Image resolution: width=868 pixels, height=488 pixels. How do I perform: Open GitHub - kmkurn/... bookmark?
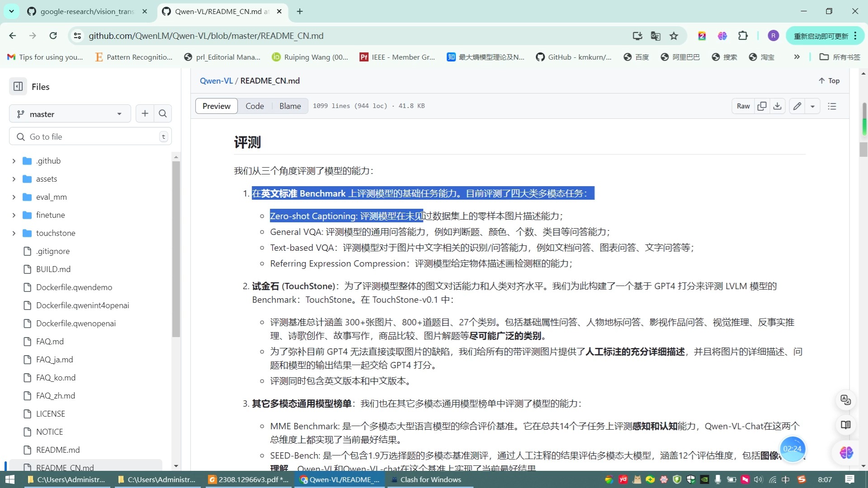click(x=573, y=57)
